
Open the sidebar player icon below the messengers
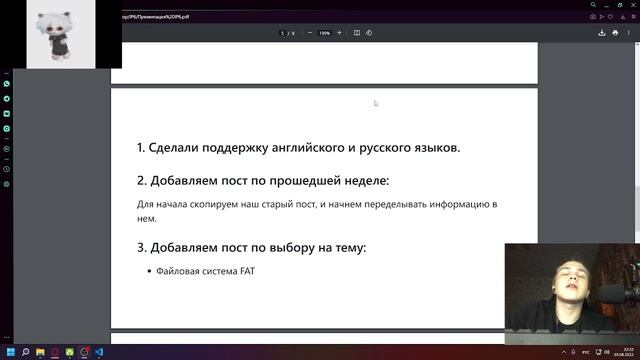[7, 149]
